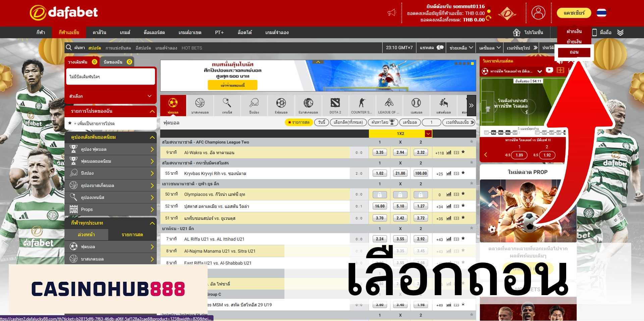Select the handball sport icon
Image resolution: width=644 pixels, height=321 pixels.
pos(443,105)
